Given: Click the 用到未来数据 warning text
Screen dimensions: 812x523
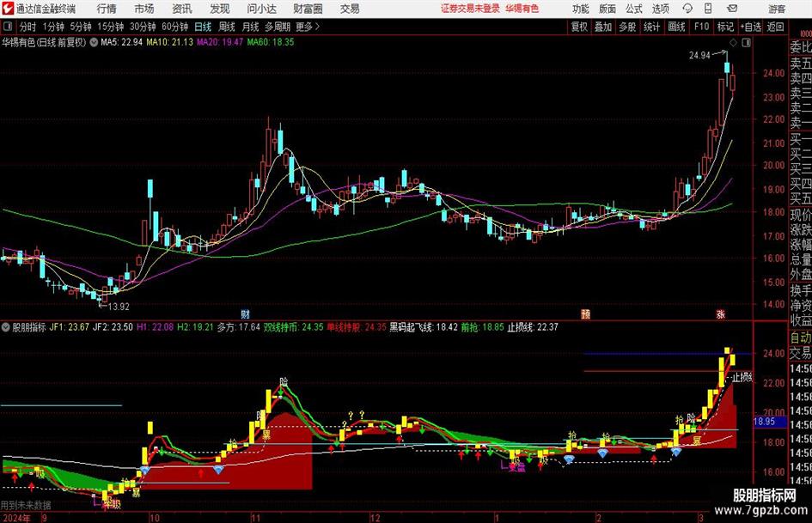Looking at the screenshot, I should coord(26,505).
